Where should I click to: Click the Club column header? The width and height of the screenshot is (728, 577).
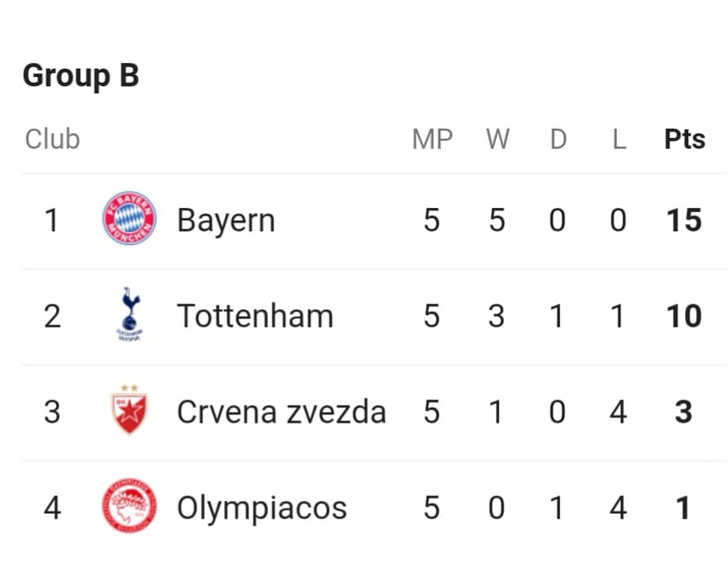click(x=52, y=139)
